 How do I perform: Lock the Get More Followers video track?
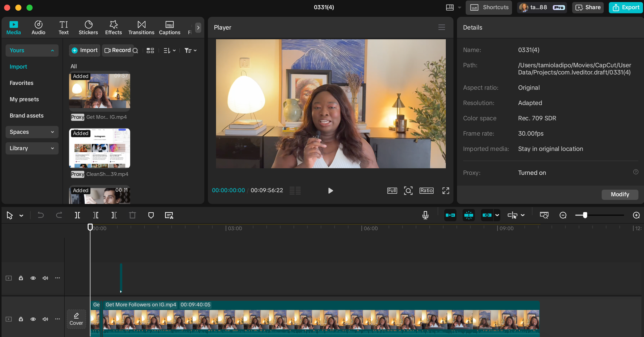click(21, 319)
